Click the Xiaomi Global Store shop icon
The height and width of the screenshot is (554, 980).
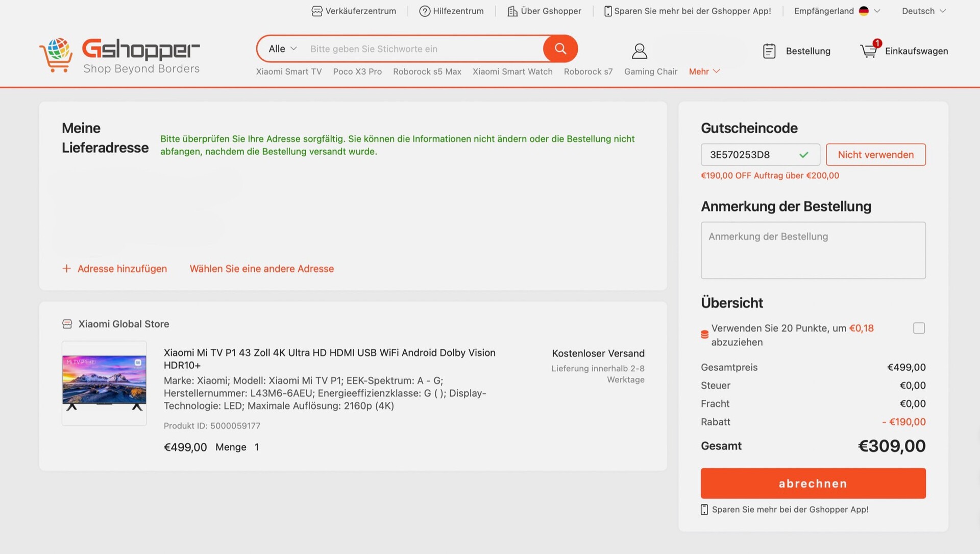click(x=67, y=324)
